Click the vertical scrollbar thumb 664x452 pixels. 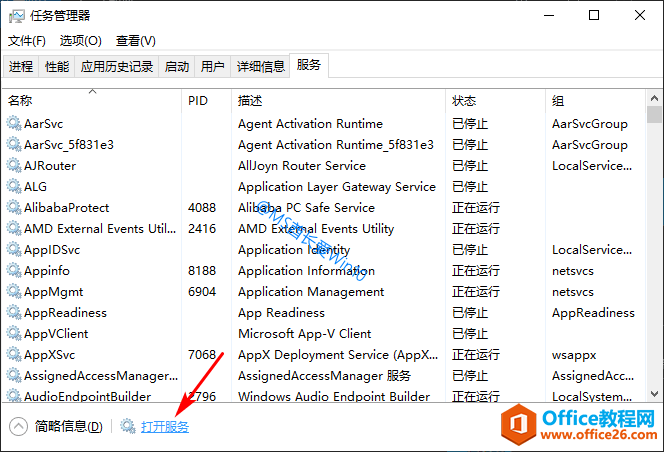(654, 114)
